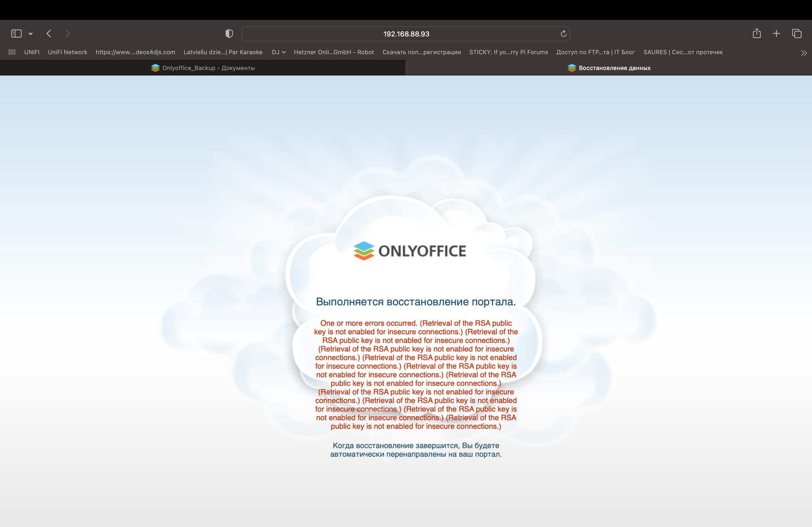This screenshot has width=812, height=527.
Task: Open the Share menu icon
Action: click(757, 33)
